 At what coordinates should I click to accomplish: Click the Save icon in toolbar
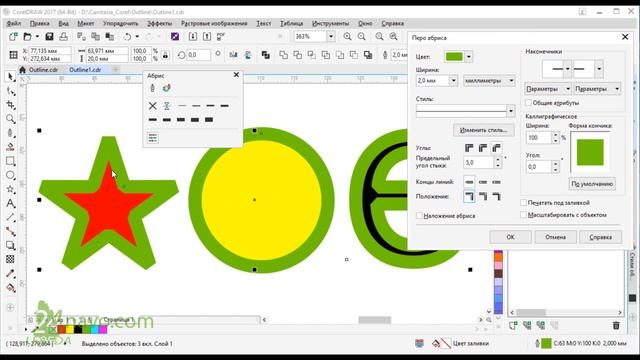click(x=49, y=37)
